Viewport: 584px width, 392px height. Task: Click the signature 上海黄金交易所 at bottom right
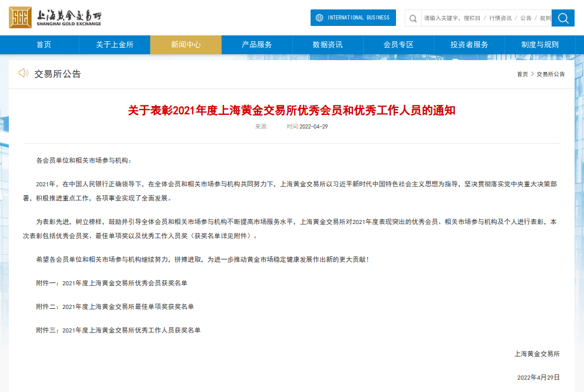537,354
